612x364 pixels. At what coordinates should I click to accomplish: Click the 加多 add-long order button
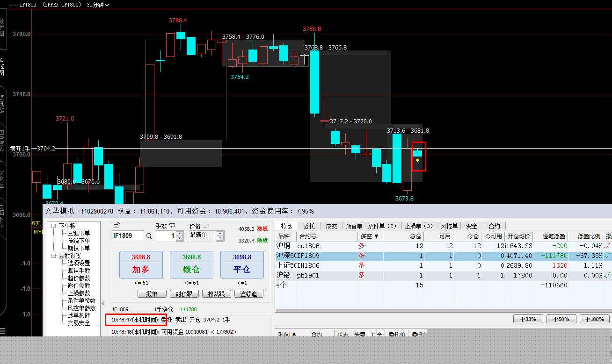coord(141,264)
